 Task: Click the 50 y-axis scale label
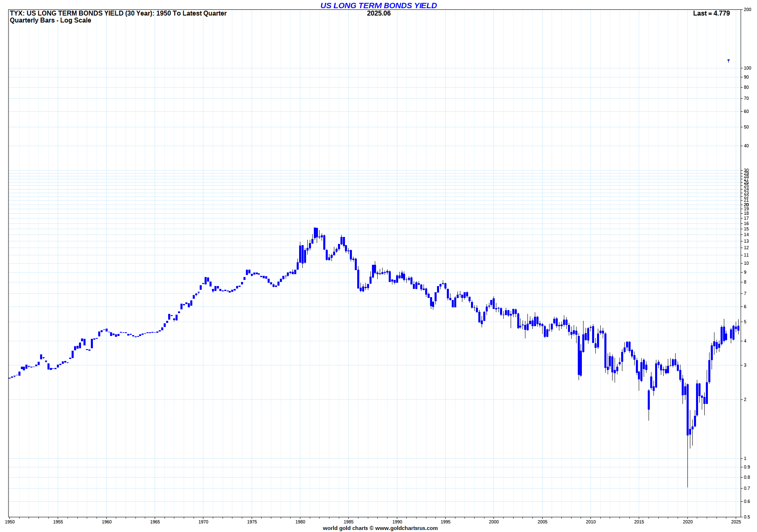point(746,127)
